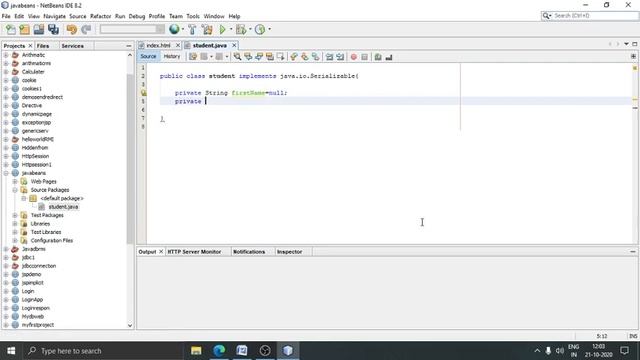Click Find Next Occurrence editor icon
Image resolution: width=640 pixels, height=360 pixels.
coord(259,57)
